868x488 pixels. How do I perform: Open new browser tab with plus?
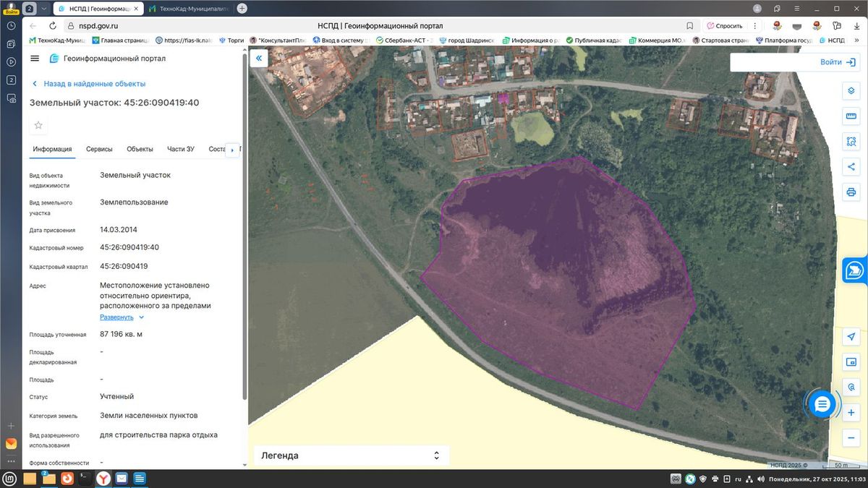[x=242, y=9]
